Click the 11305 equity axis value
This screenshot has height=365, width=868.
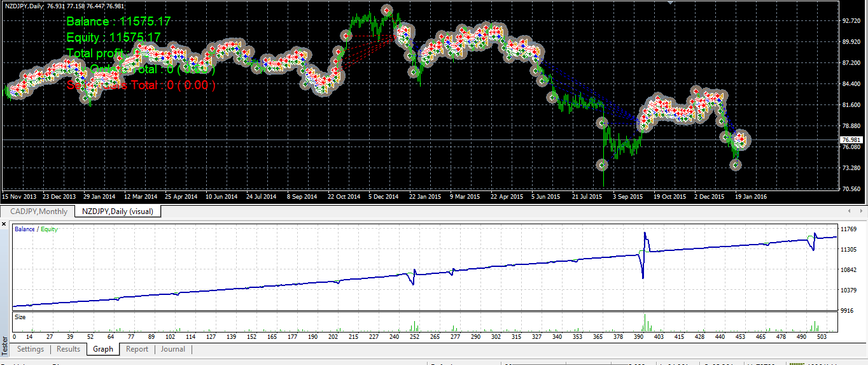click(849, 250)
